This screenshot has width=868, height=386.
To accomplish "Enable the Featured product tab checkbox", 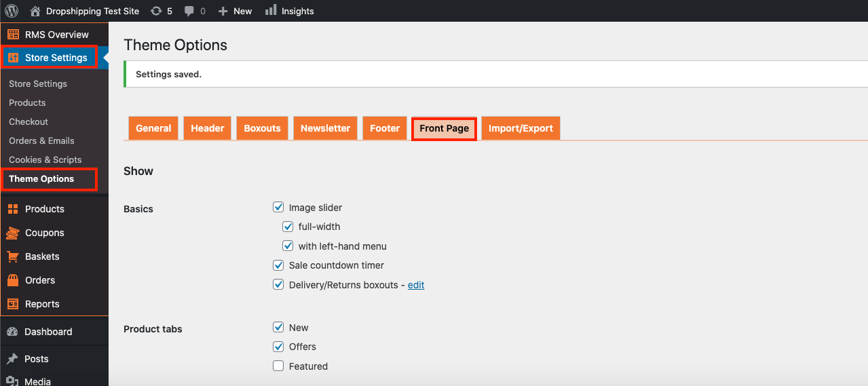I will (x=278, y=366).
